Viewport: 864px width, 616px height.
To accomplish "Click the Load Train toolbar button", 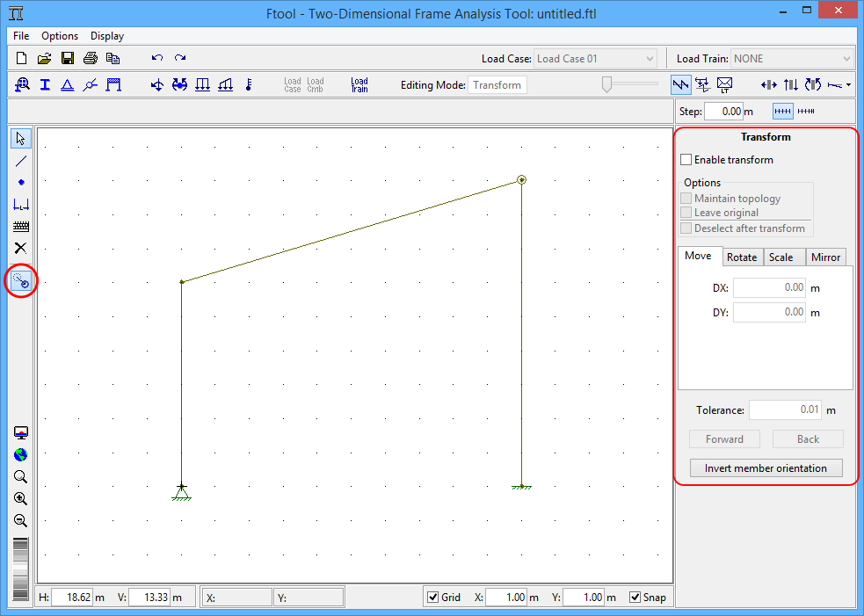I will click(x=359, y=85).
